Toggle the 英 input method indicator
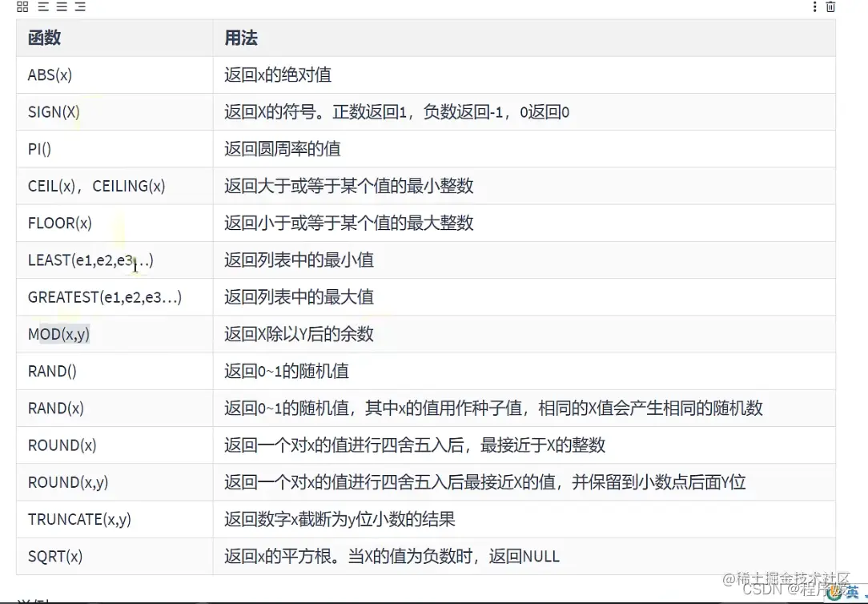The height and width of the screenshot is (604, 868). 852,592
